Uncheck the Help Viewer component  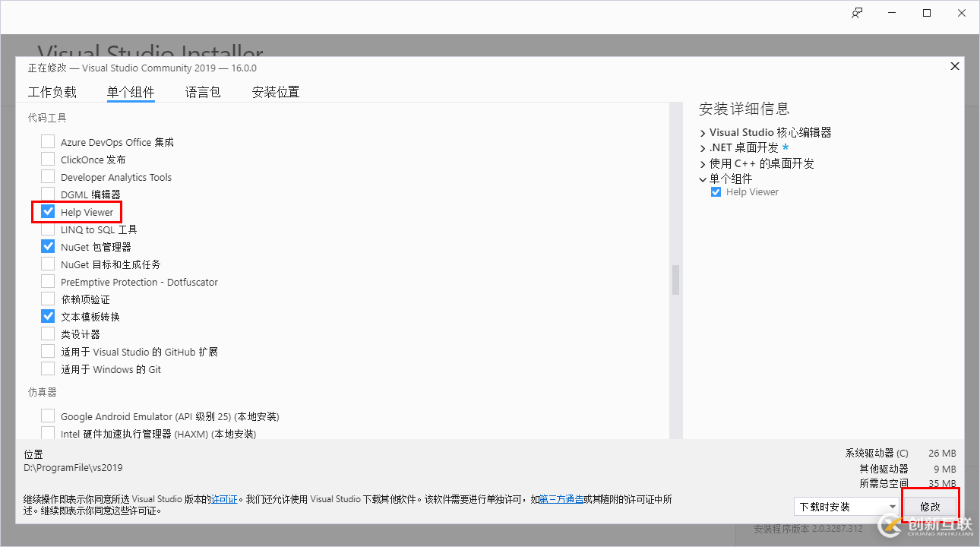(x=48, y=211)
